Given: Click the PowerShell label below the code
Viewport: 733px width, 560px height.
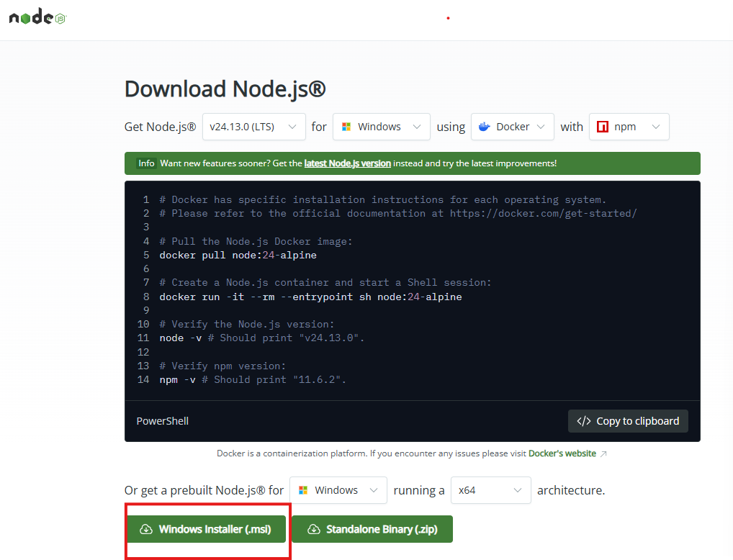Looking at the screenshot, I should (163, 421).
